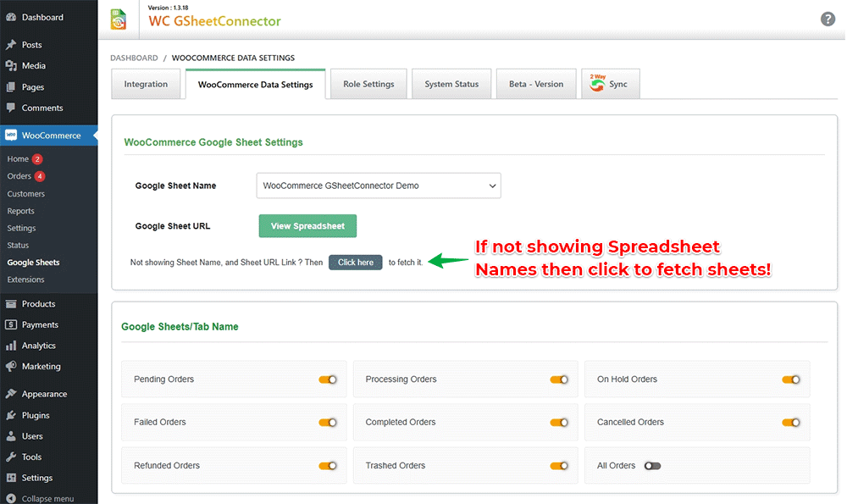
Task: Click the Media icon in the sidebar
Action: [x=11, y=66]
